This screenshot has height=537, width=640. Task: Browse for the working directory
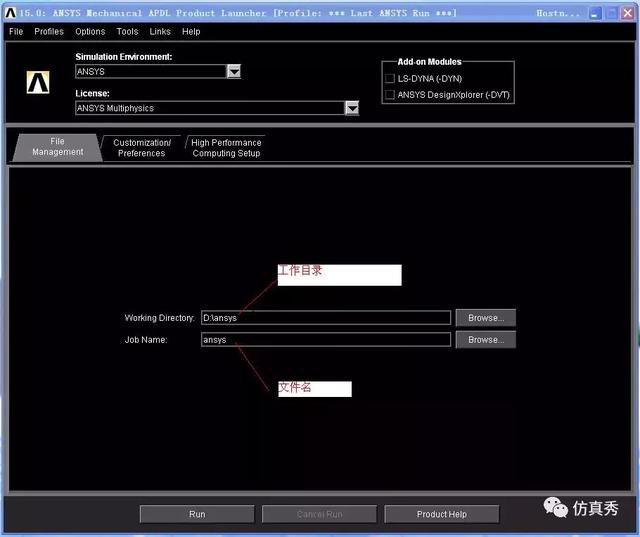point(486,318)
